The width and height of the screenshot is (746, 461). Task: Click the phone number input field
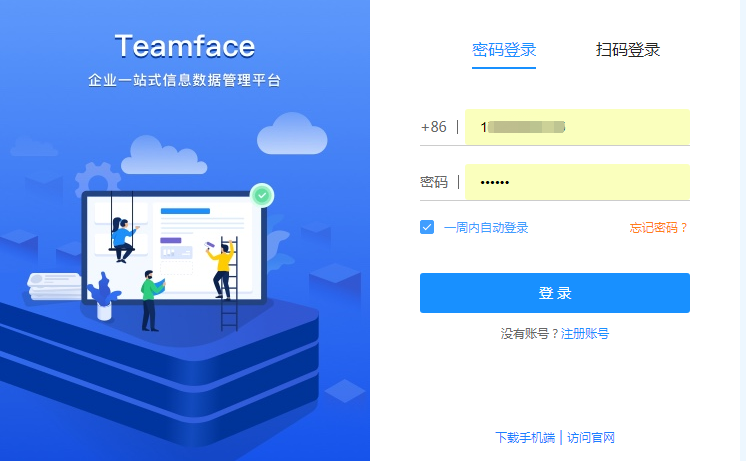click(577, 127)
